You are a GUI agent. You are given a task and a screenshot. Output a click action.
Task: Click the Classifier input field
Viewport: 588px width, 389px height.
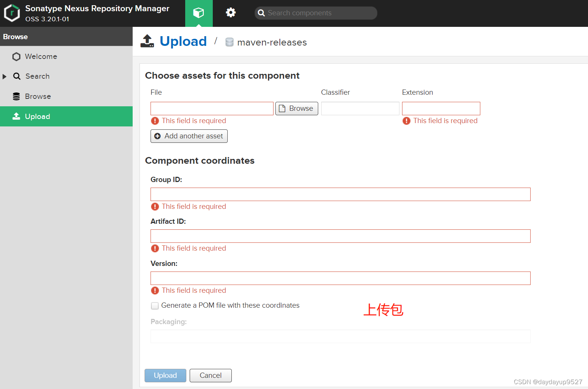360,109
